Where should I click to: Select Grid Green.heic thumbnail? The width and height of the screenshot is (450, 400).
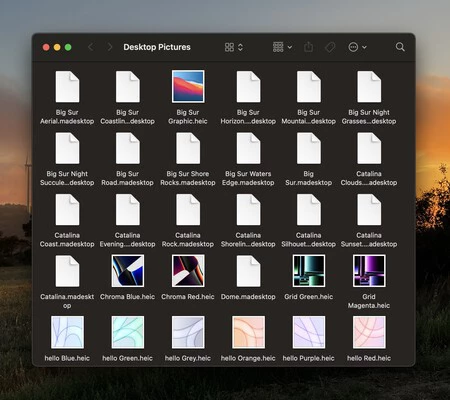coord(309,271)
